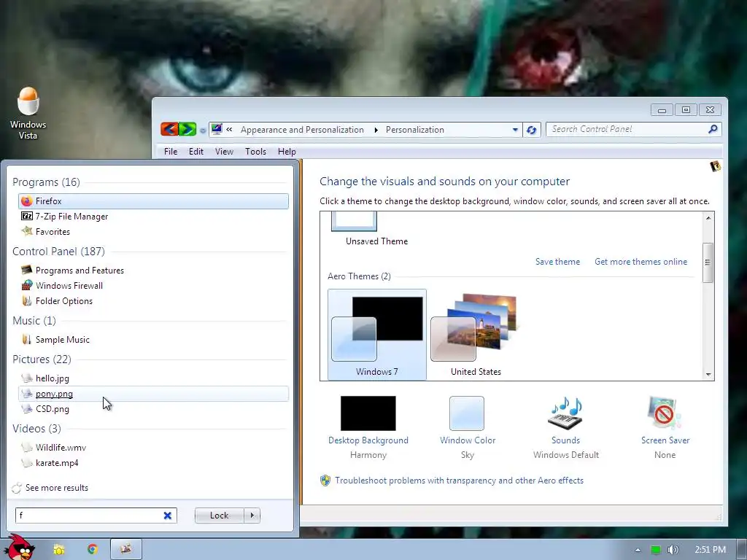Click the clock showing 2:51 PM
Screen dimensions: 747x560
tap(710, 550)
